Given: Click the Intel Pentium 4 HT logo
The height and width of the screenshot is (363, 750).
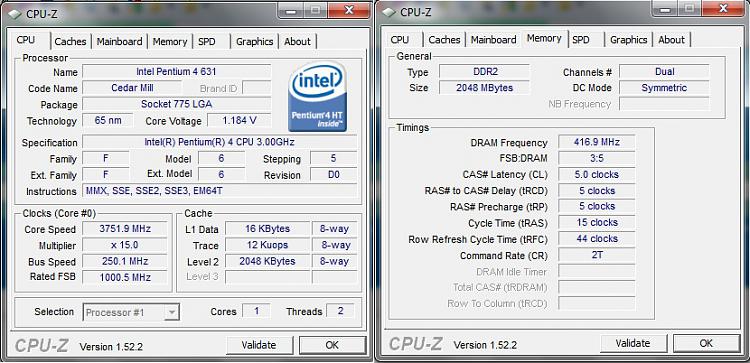Looking at the screenshot, I should (x=317, y=96).
